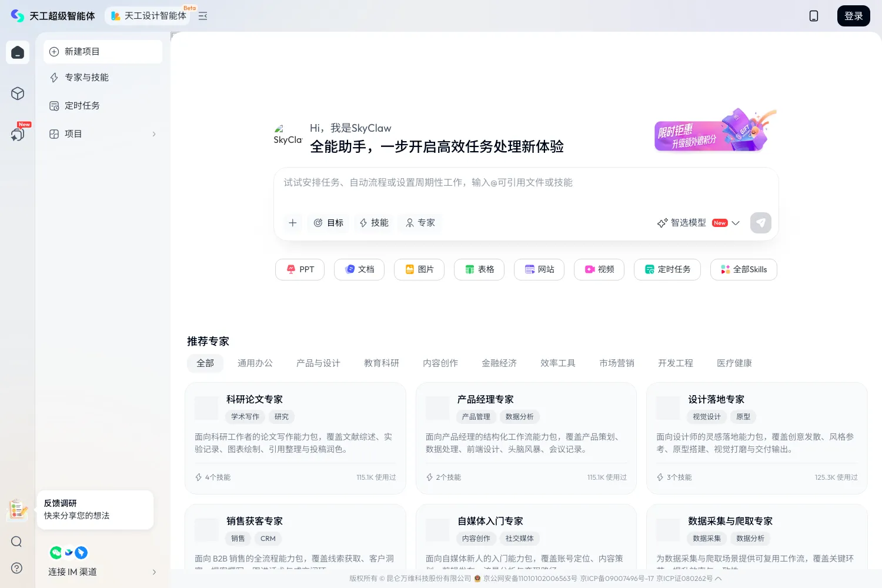Open the 数据采集与爬取专家 card

tap(757, 536)
